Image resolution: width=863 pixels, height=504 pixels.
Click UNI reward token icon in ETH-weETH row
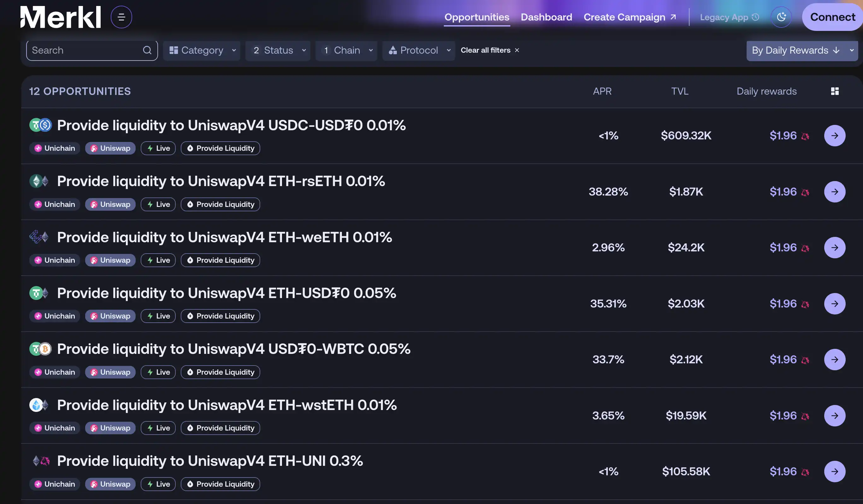805,248
